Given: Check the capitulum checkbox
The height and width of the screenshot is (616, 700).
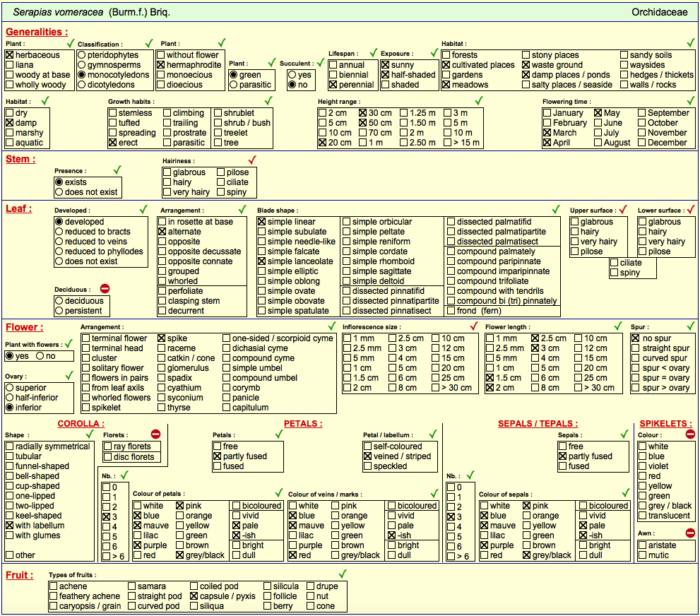Looking at the screenshot, I should coord(226,408).
